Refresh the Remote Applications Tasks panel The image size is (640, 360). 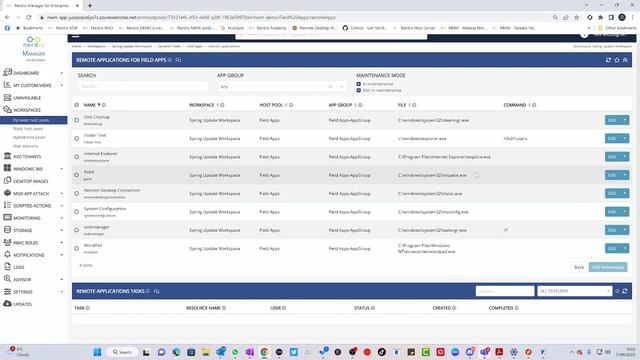pos(624,291)
